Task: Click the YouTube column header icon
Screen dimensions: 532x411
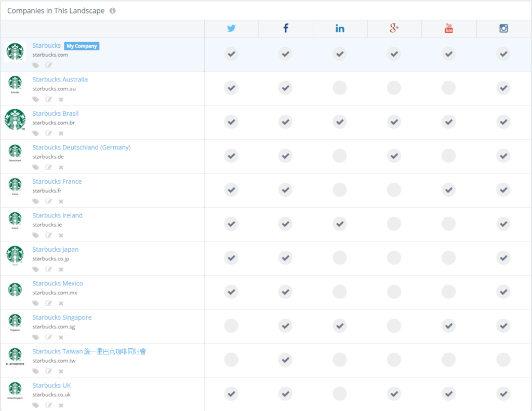Action: [x=449, y=28]
